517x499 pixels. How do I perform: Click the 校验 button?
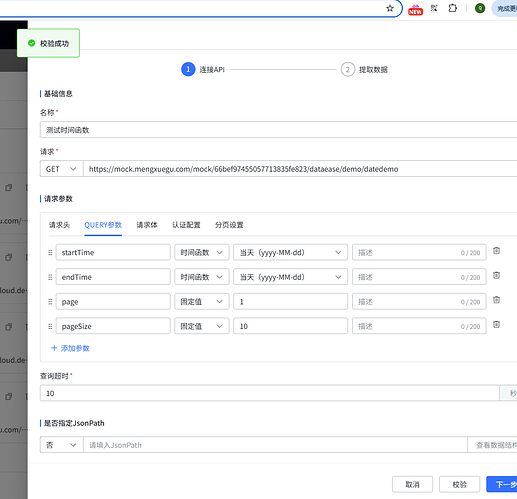[x=459, y=484]
